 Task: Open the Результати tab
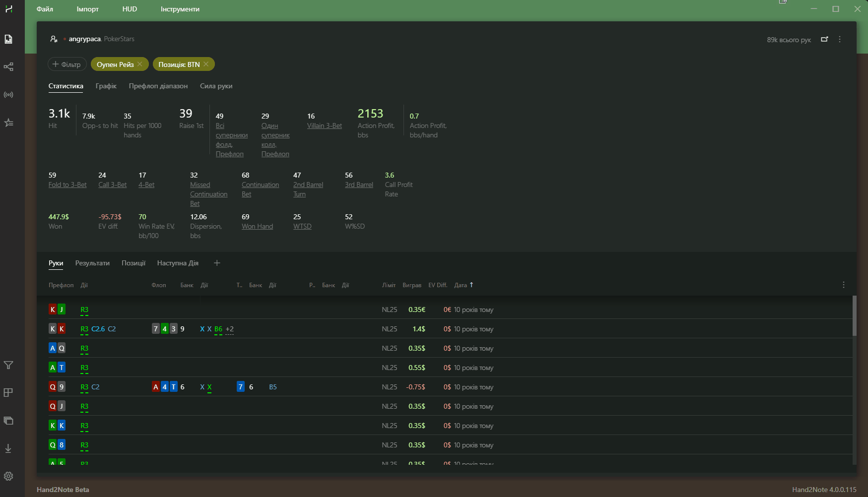tap(92, 263)
